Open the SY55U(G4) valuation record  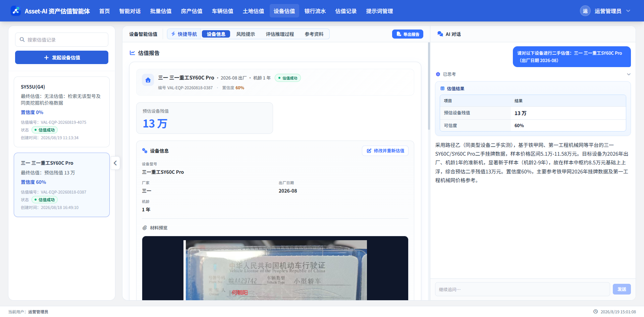click(x=62, y=112)
